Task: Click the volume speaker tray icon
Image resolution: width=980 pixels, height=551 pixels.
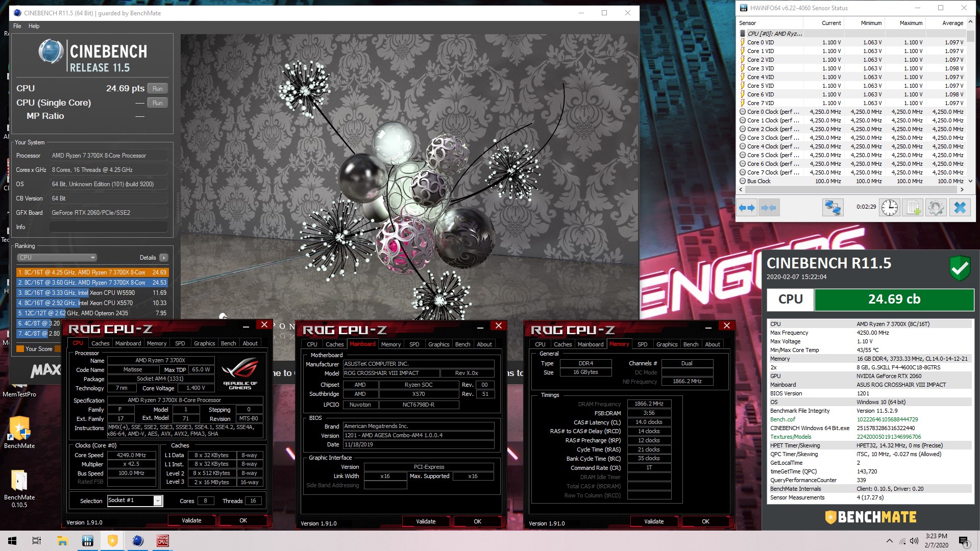Action: (x=914, y=541)
